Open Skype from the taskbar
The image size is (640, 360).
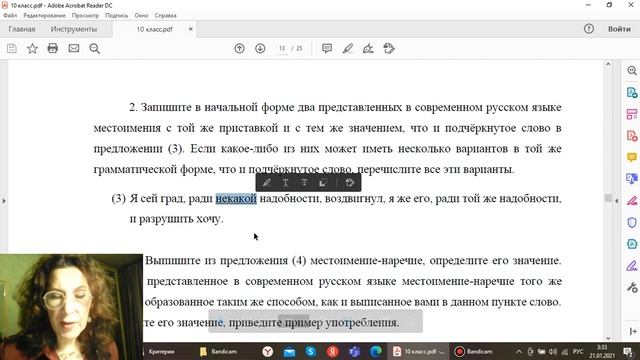(311, 351)
